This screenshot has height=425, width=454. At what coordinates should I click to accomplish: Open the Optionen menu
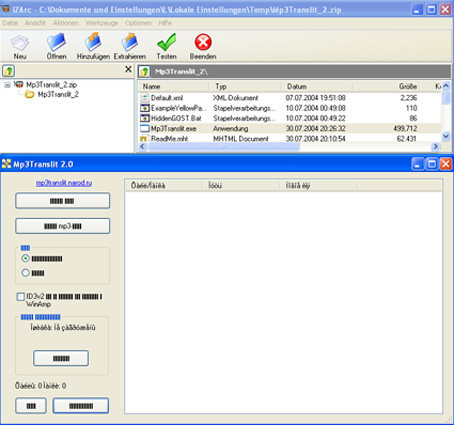click(x=138, y=23)
